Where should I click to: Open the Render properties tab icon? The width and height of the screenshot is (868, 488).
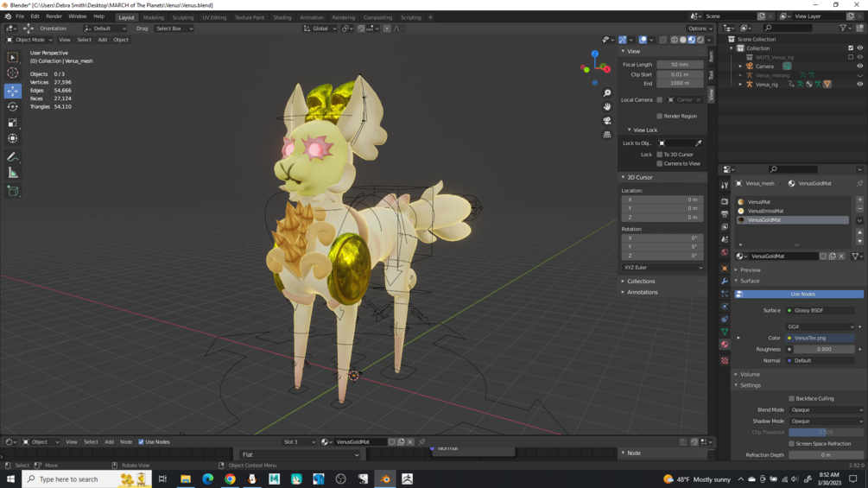coord(725,201)
